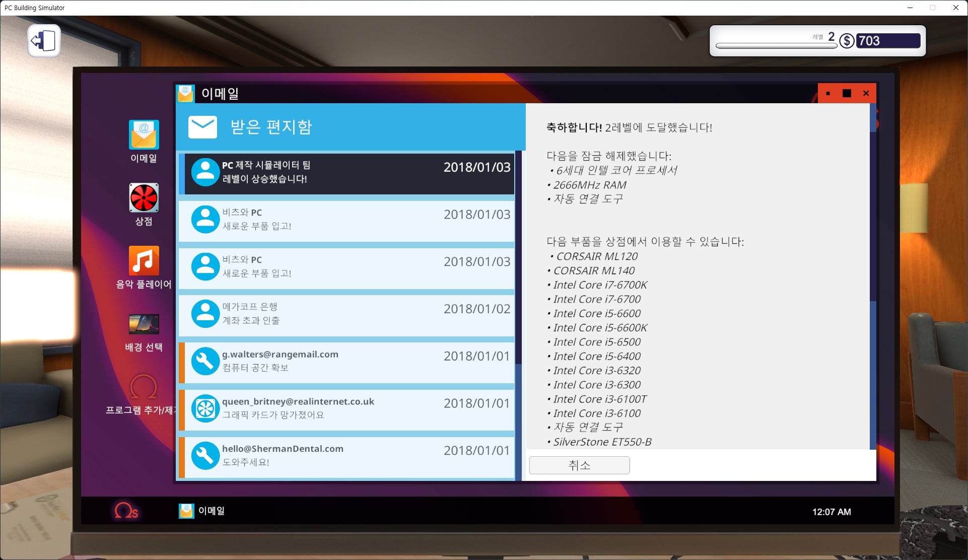Minimize the in-game email window

(828, 94)
